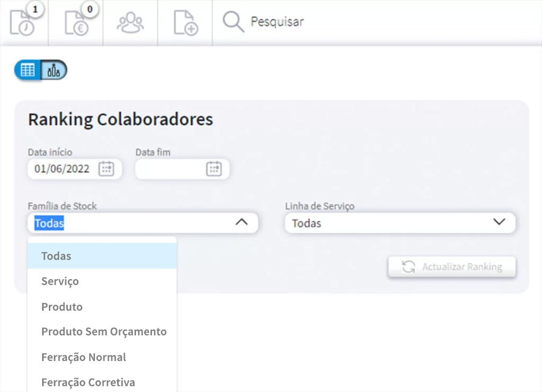
Task: Select Produto Sem Orçamento option
Action: tap(104, 332)
